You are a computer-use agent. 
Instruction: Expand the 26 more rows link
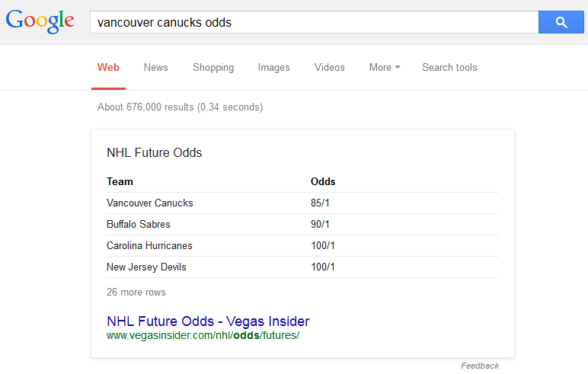(x=136, y=292)
